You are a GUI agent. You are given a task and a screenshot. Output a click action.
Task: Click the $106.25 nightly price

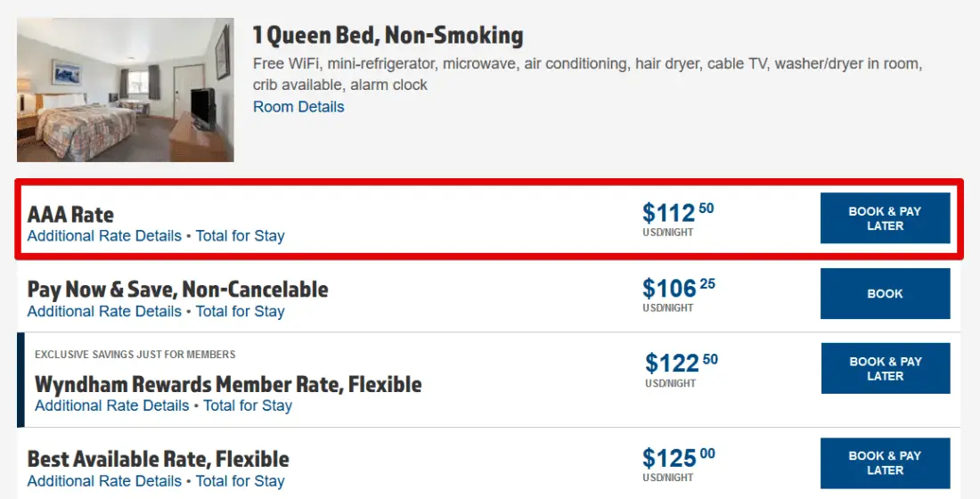678,289
